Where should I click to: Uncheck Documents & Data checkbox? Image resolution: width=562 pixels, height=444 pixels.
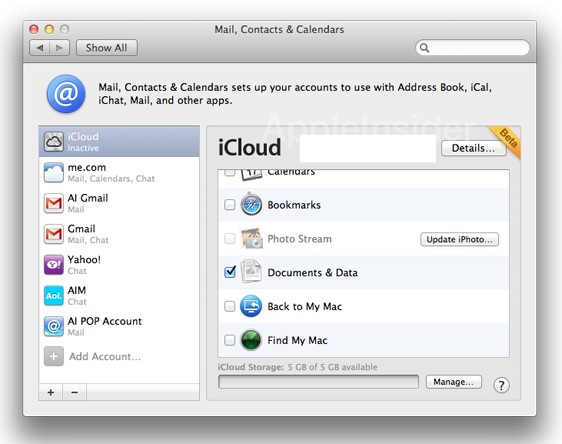click(x=230, y=272)
